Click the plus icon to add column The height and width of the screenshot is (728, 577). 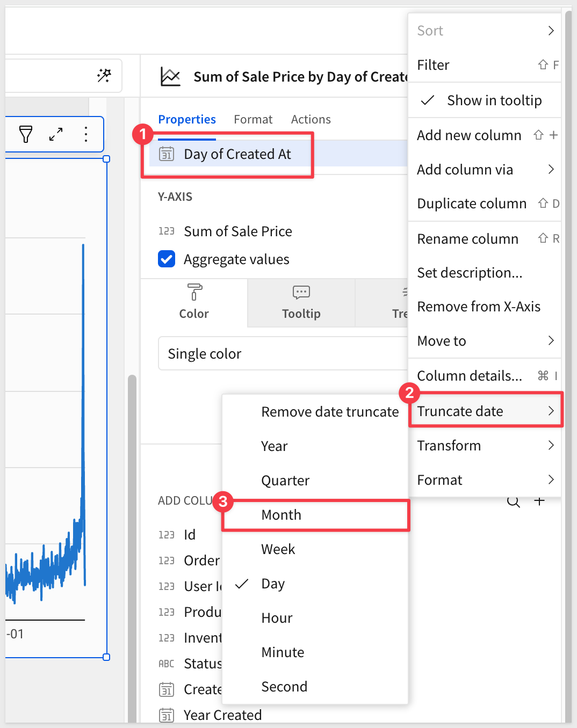[x=539, y=501]
